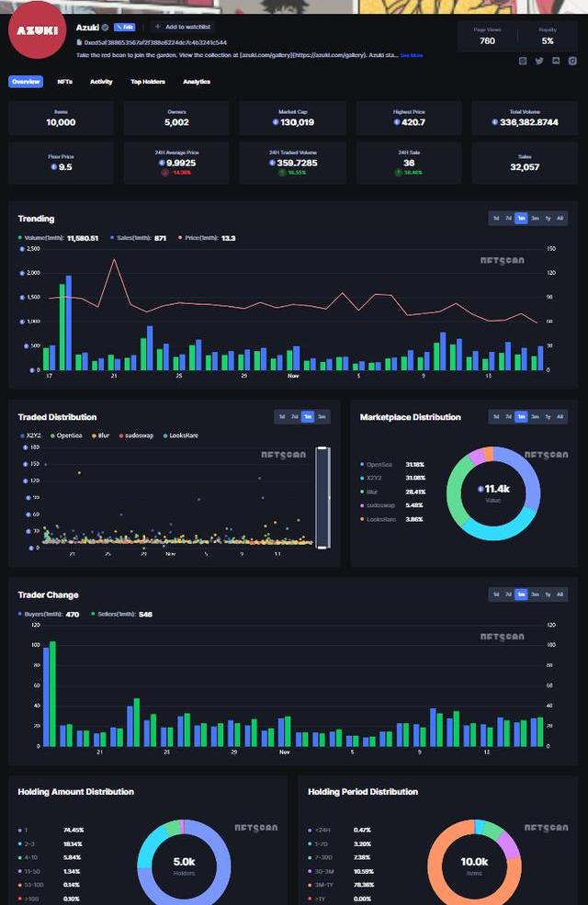Copy the contract address via the copy icon

pos(80,42)
